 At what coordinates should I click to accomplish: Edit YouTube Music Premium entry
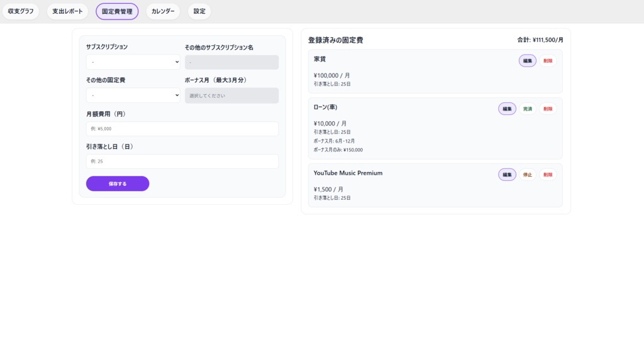click(x=508, y=175)
